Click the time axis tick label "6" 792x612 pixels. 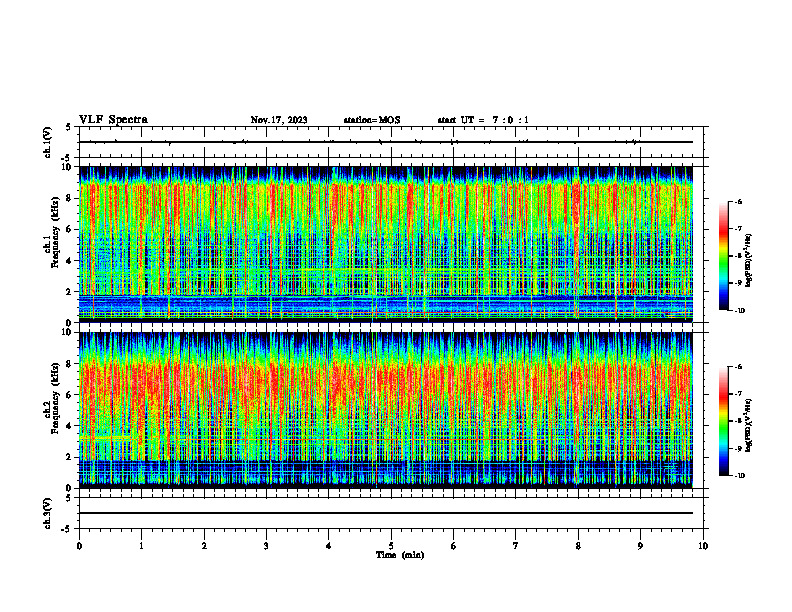click(454, 546)
